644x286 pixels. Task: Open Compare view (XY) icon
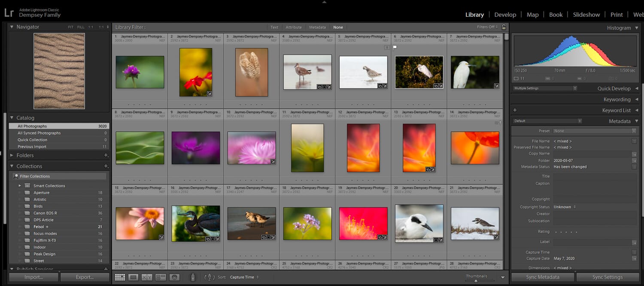point(147,277)
